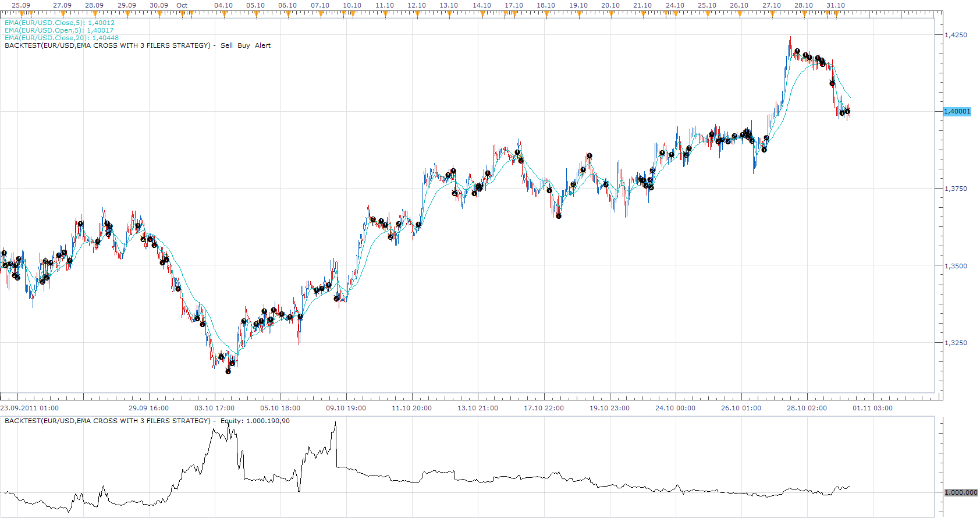Click the Buy signal label in the legend
980x518 pixels.
tap(244, 45)
